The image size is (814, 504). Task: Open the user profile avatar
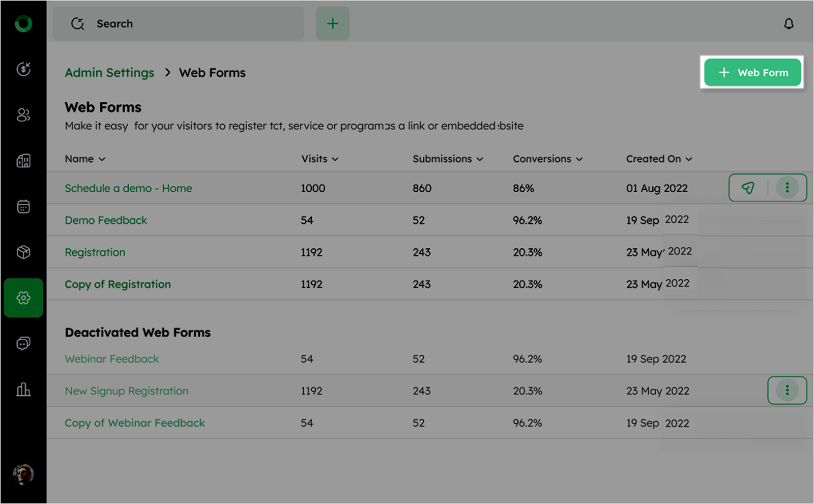point(23,475)
